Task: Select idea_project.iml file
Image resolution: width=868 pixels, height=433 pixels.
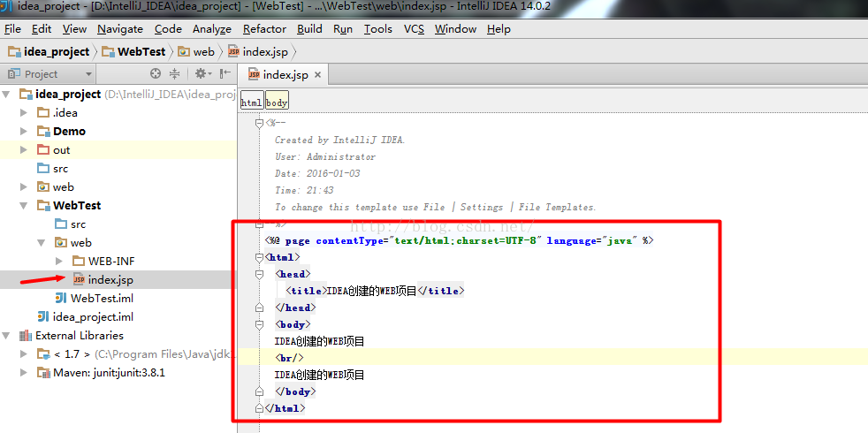Action: pyautogui.click(x=85, y=317)
